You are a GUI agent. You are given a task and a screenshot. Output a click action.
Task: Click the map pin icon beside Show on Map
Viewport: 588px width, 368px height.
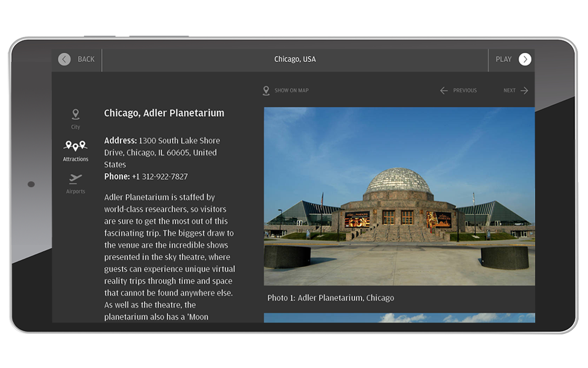266,91
